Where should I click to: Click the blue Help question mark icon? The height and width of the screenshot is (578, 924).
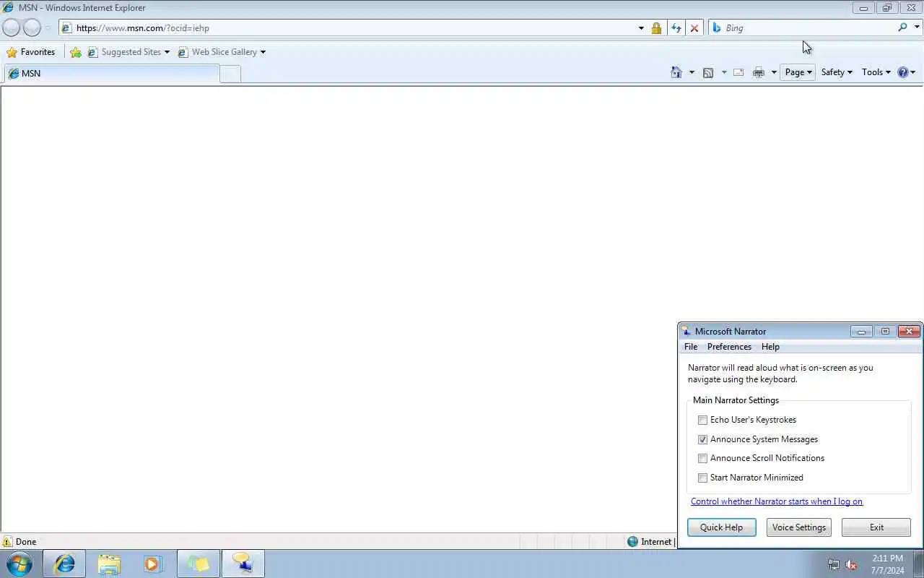902,72
